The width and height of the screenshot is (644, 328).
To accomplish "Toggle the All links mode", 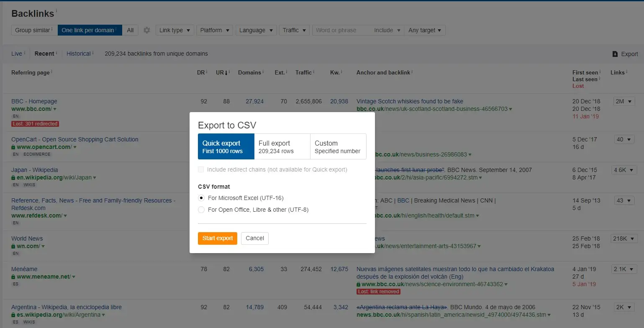I will click(x=130, y=30).
